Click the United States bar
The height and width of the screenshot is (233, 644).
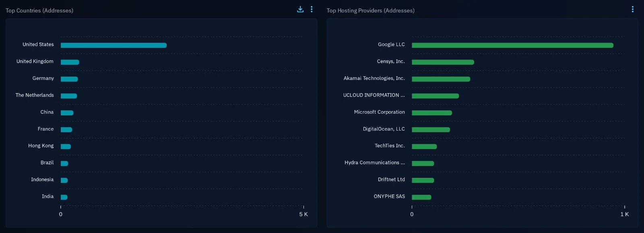click(x=114, y=45)
